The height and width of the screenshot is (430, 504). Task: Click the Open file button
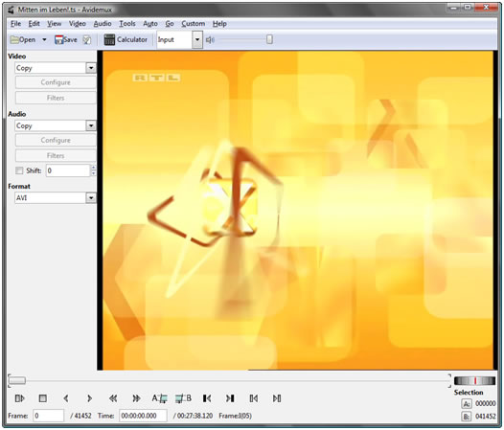23,39
